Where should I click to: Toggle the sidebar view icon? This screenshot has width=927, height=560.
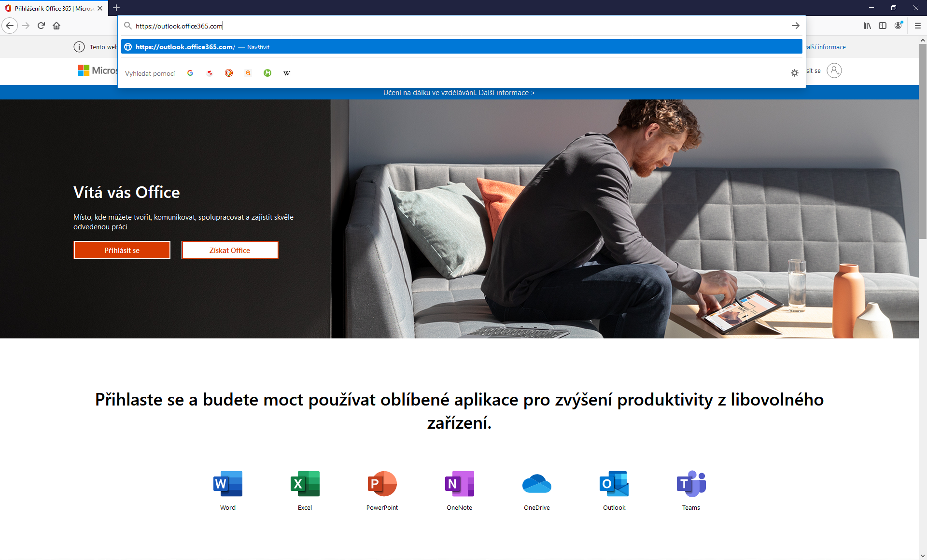pos(883,26)
